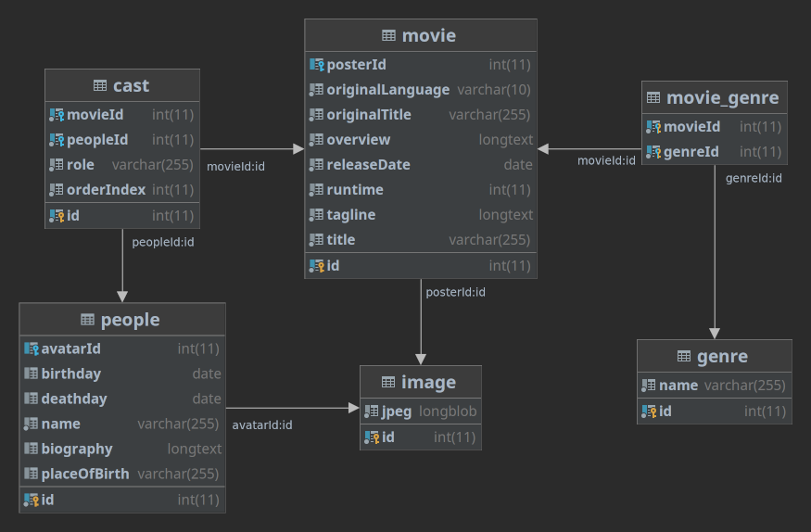Click the table icon in the image header
This screenshot has height=532, width=811.
[x=388, y=382]
